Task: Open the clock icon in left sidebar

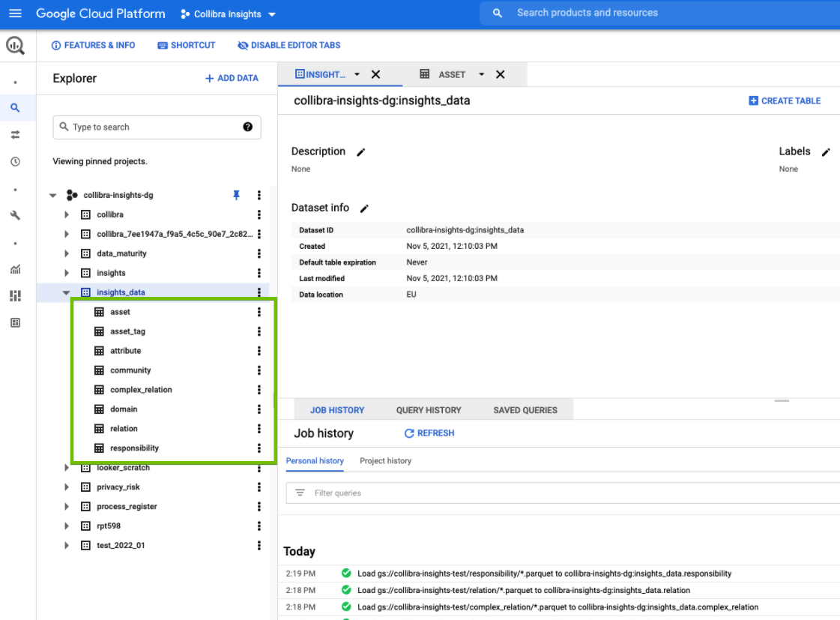Action: [15, 162]
